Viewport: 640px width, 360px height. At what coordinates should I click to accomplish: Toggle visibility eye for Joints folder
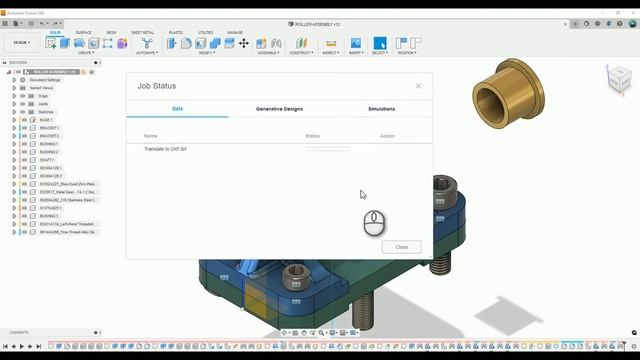pos(23,104)
